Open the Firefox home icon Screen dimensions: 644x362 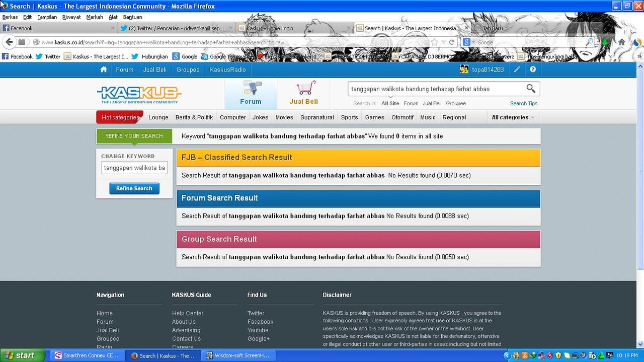[x=622, y=42]
